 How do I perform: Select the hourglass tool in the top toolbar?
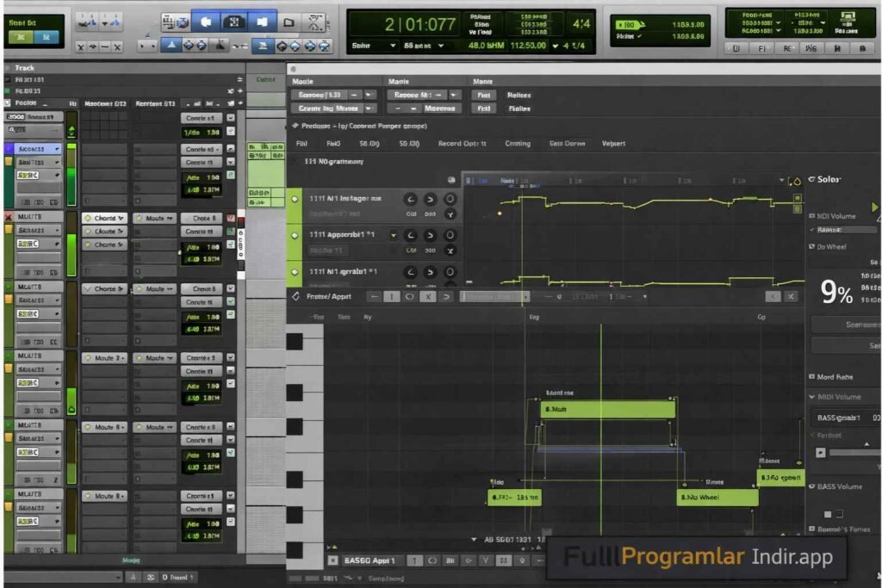pyautogui.click(x=314, y=22)
